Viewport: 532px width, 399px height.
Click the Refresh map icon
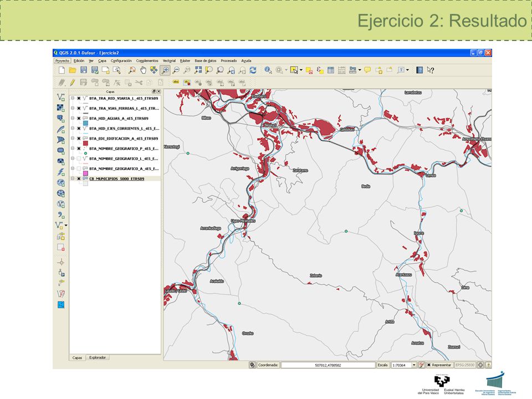(x=253, y=70)
